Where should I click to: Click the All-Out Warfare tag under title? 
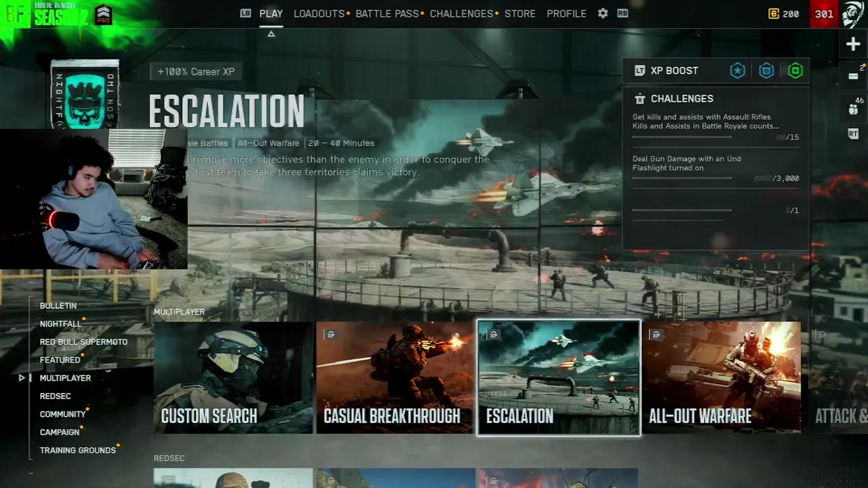[x=269, y=144]
